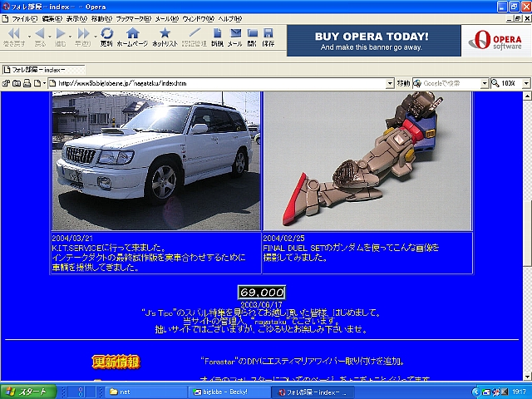Screen dimensions: 532x399
Task: Click the Back (戻る) arrow icon
Action: [39, 37]
